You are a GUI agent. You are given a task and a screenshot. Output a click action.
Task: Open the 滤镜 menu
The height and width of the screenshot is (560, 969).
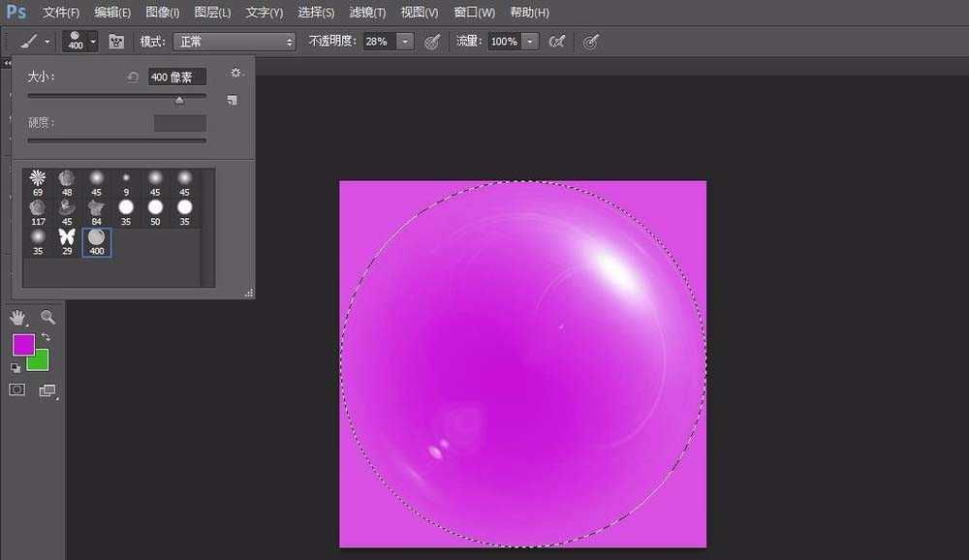pos(366,13)
